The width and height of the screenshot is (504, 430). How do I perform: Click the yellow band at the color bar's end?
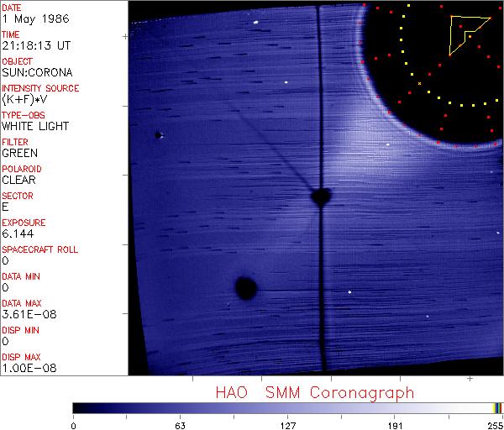pos(496,408)
